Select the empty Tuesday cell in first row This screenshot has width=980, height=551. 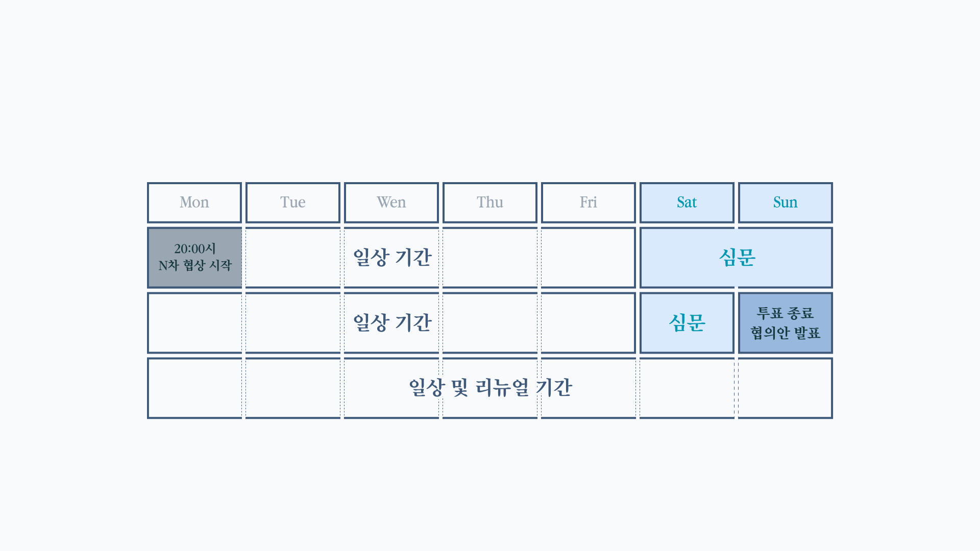[x=293, y=258]
